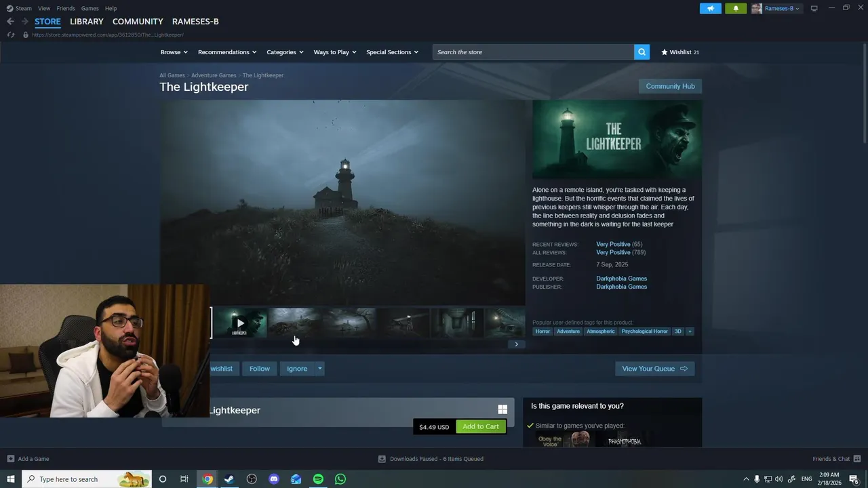Click View Your Queue

coord(654,369)
